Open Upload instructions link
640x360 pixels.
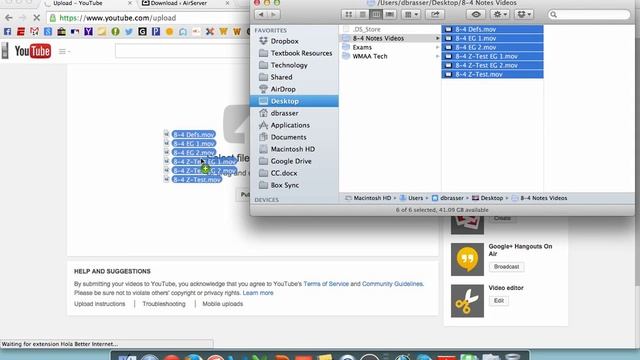(100, 304)
